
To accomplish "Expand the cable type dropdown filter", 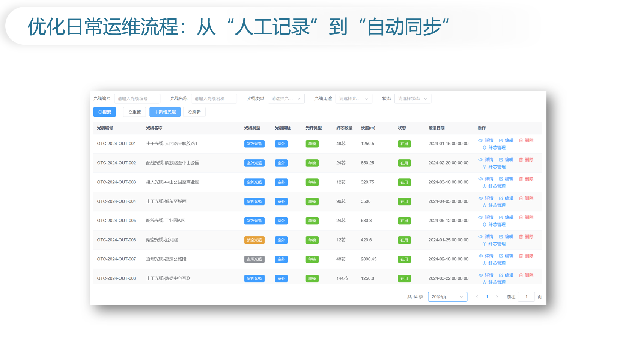I will click(286, 98).
